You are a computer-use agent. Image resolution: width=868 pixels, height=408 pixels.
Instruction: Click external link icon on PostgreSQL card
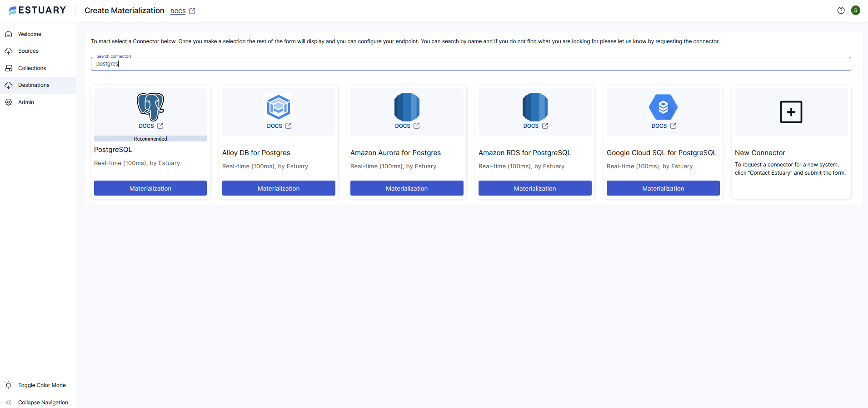click(160, 126)
